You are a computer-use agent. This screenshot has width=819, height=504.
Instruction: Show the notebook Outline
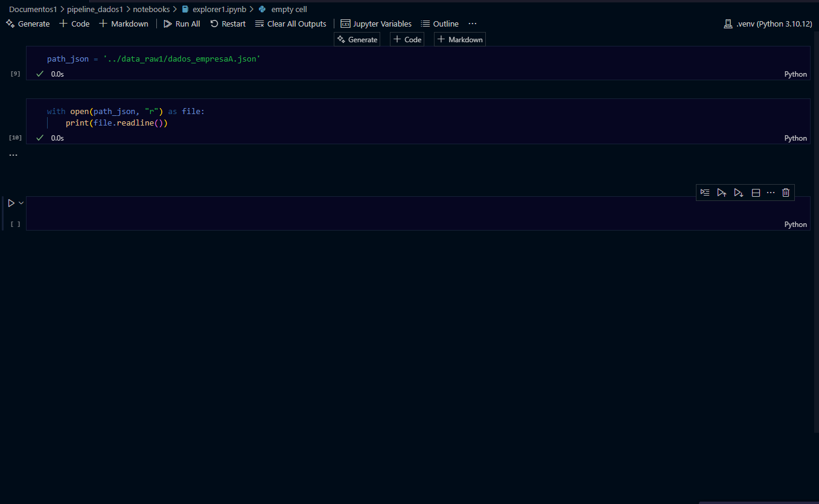(440, 24)
